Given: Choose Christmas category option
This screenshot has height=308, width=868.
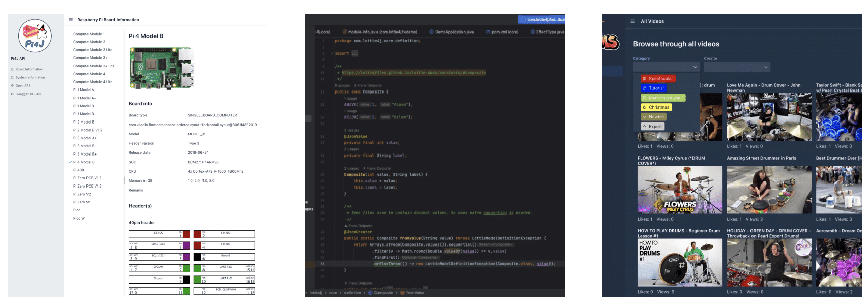Looking at the screenshot, I should point(656,107).
